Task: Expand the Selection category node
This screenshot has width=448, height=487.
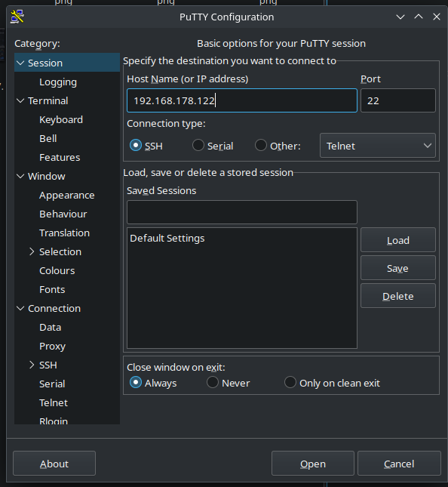Action: 32,251
